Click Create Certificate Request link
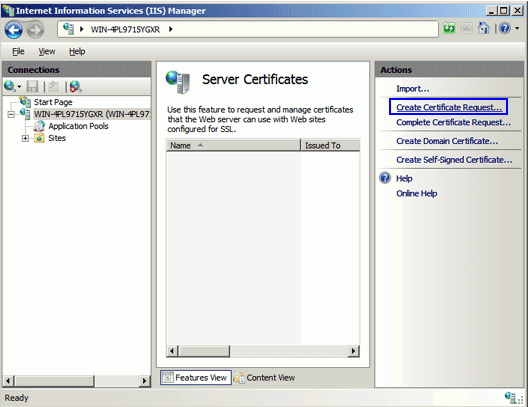 (x=449, y=107)
